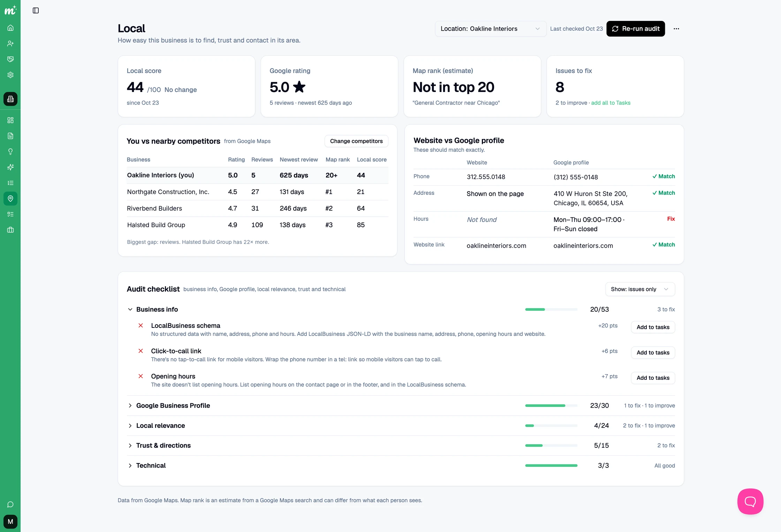781x532 pixels.
Task: Add Click-to-call link to tasks
Action: [x=653, y=353]
